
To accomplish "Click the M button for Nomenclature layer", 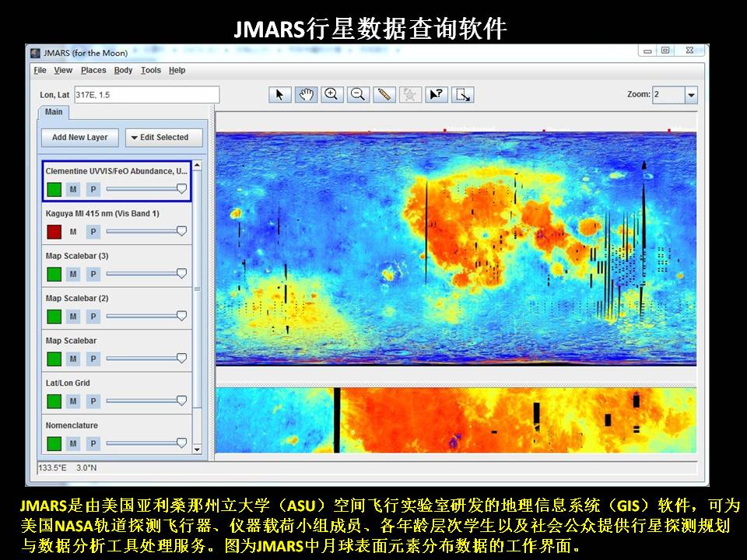I will click(x=73, y=443).
